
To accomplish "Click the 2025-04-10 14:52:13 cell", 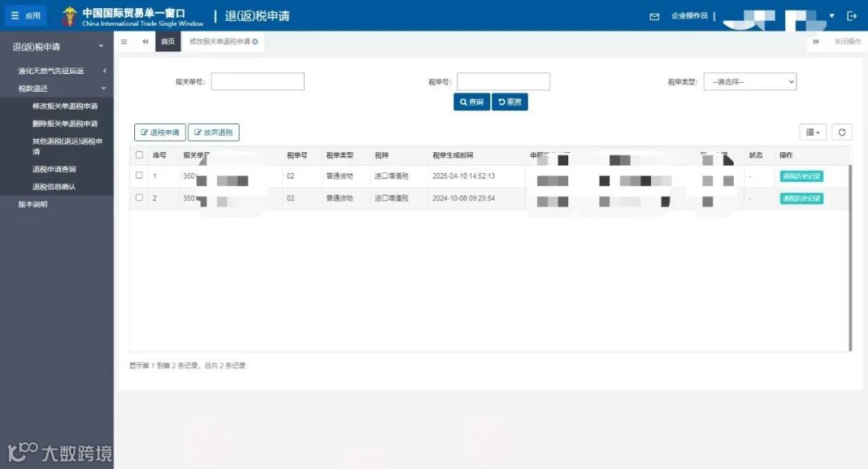I will 464,175.
